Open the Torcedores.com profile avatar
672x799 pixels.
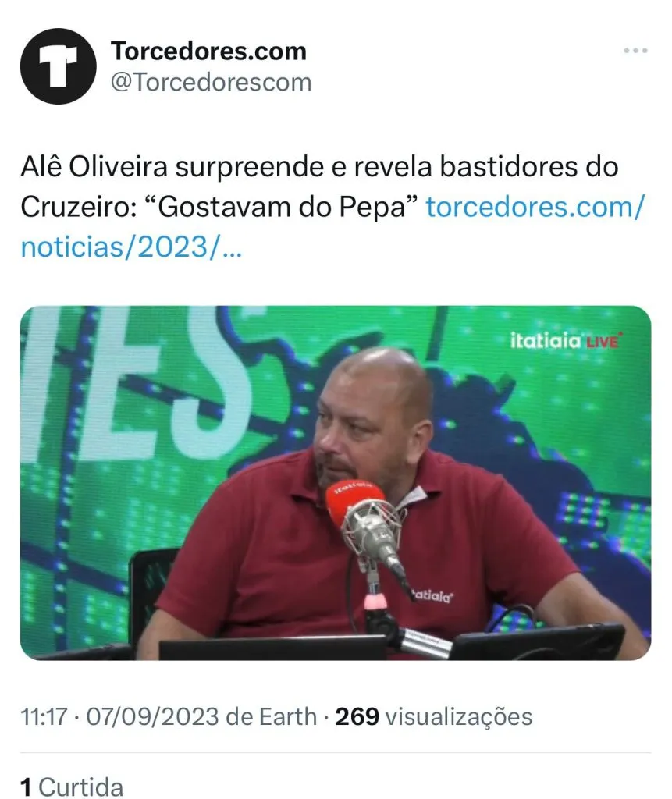pos(58,66)
